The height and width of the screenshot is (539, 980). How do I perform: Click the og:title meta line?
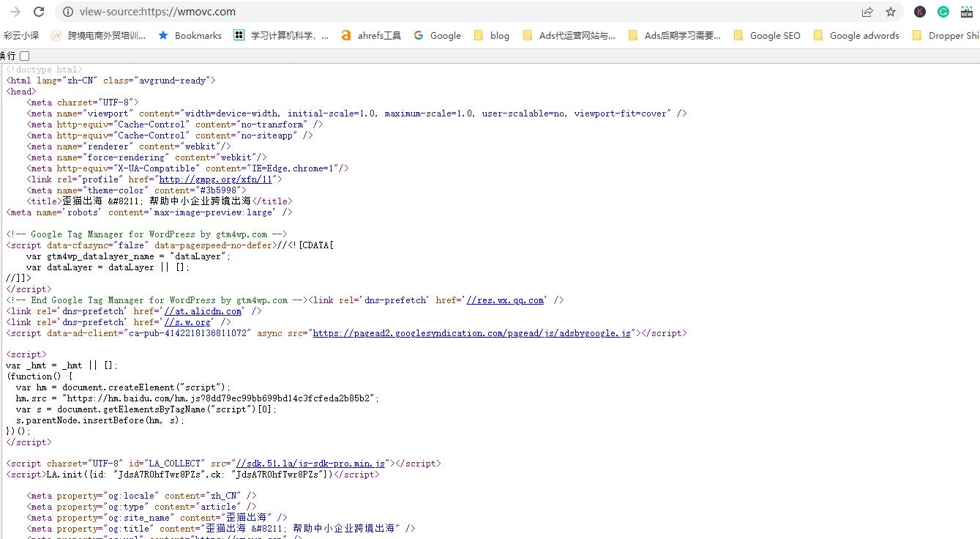pos(221,529)
